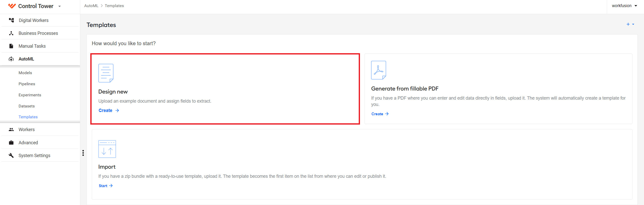Click the Control Tower title text
Image resolution: width=644 pixels, height=205 pixels.
pyautogui.click(x=36, y=6)
